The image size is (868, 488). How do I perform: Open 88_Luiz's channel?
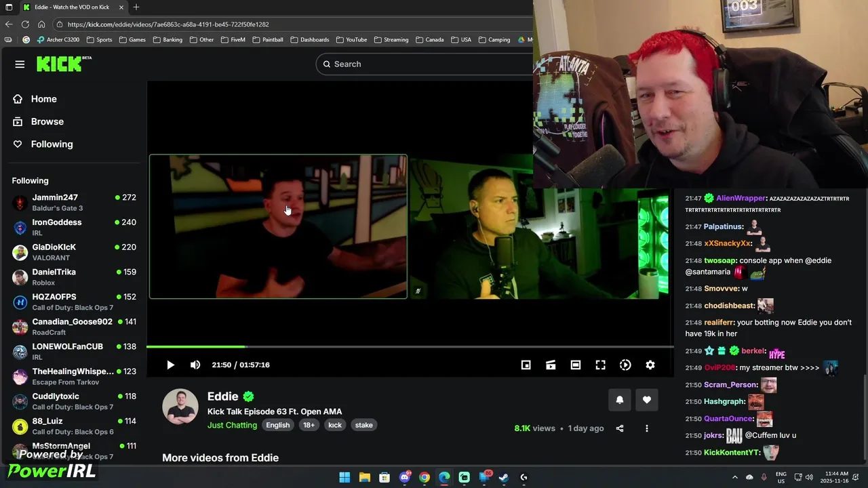(x=74, y=426)
